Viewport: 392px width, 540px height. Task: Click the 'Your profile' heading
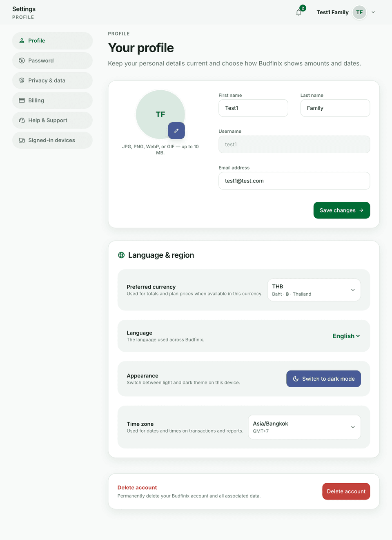141,48
